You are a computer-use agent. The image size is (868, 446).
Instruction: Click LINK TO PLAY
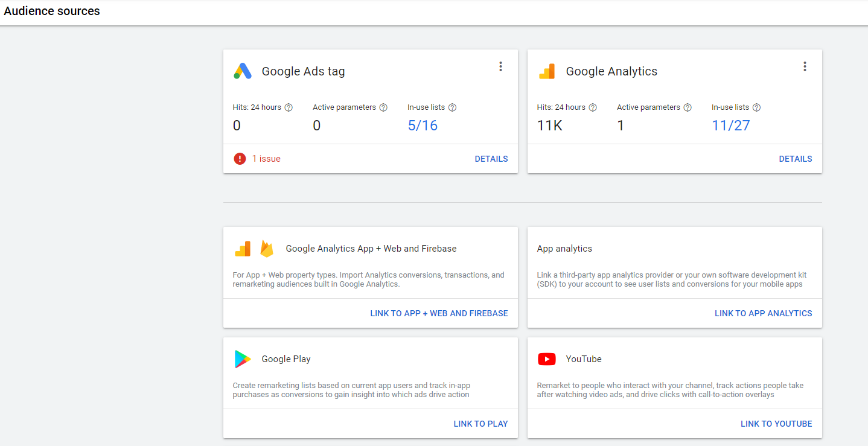coord(481,424)
